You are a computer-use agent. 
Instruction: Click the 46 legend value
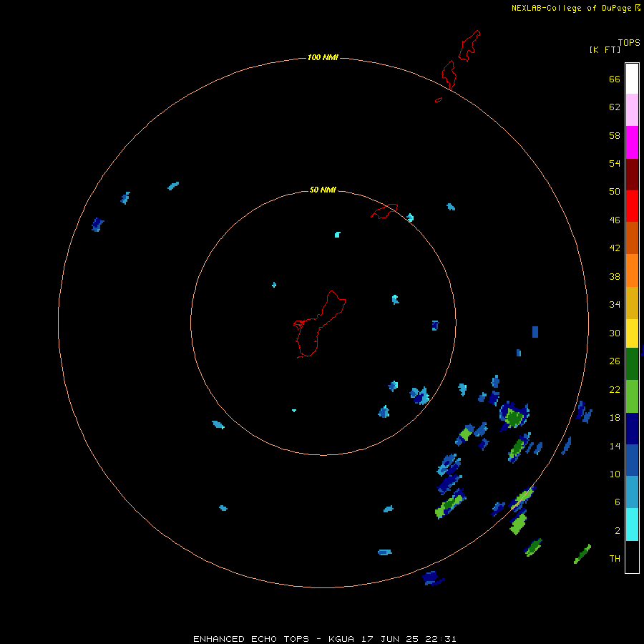[615, 220]
